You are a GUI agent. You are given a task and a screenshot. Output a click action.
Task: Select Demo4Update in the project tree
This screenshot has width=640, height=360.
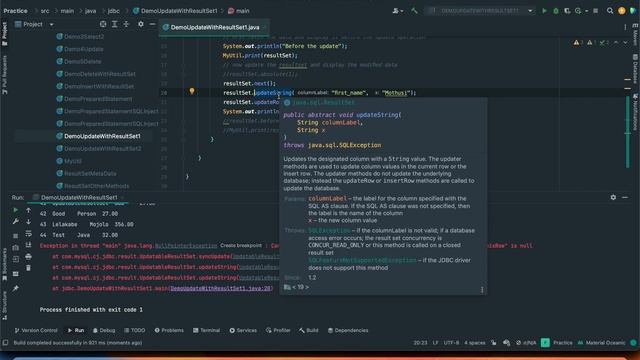80,49
